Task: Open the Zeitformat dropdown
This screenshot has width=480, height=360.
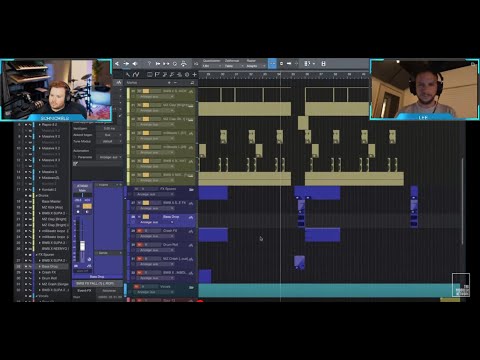Action: point(234,66)
